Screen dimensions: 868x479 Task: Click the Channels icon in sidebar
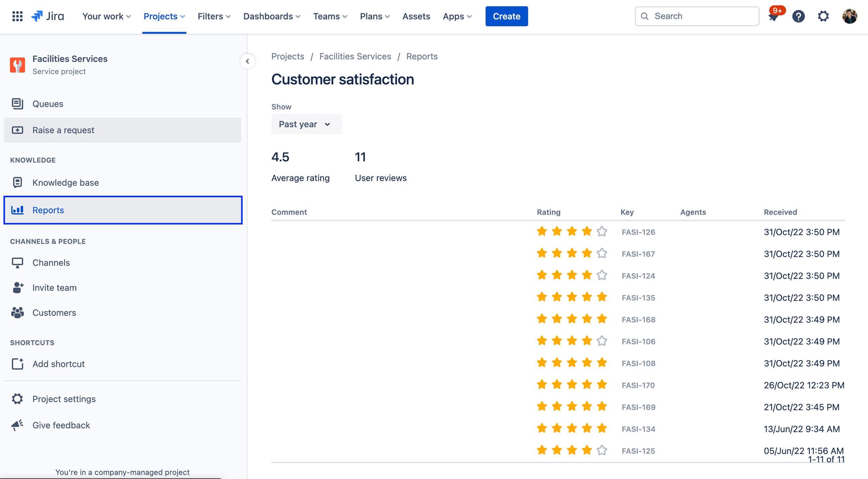pos(18,263)
